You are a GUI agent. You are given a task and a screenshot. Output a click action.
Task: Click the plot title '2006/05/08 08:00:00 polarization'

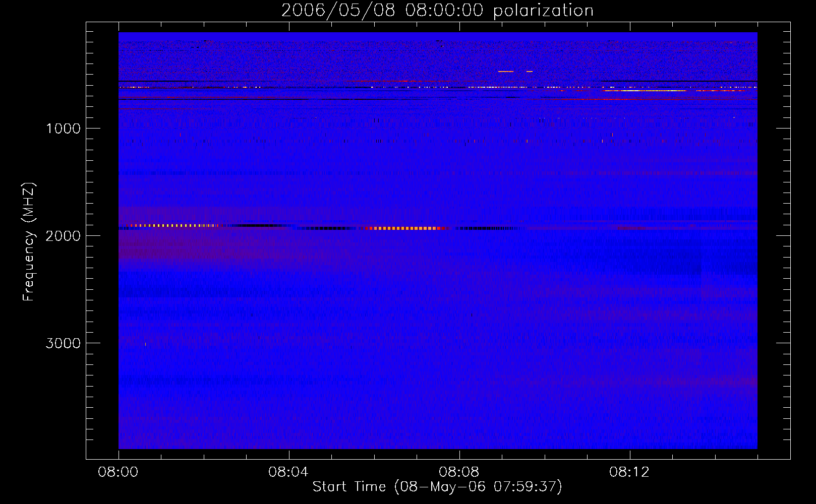coord(437,10)
